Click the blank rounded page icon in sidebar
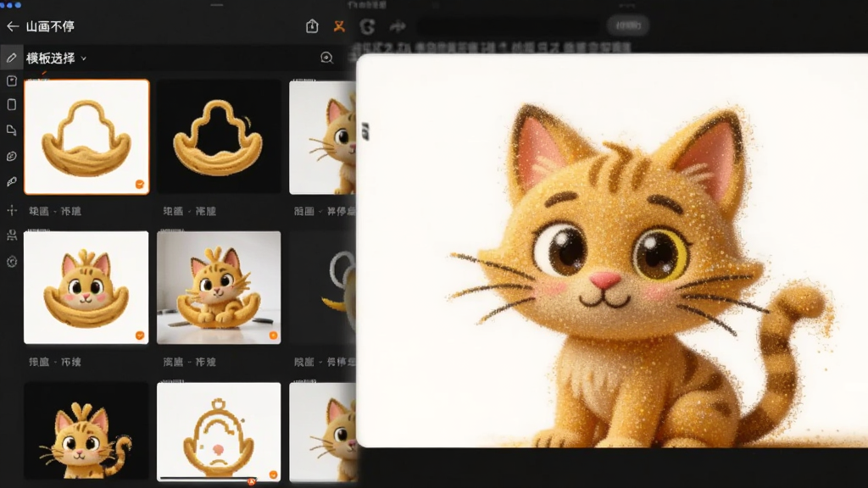Image resolution: width=868 pixels, height=488 pixels. (12, 104)
